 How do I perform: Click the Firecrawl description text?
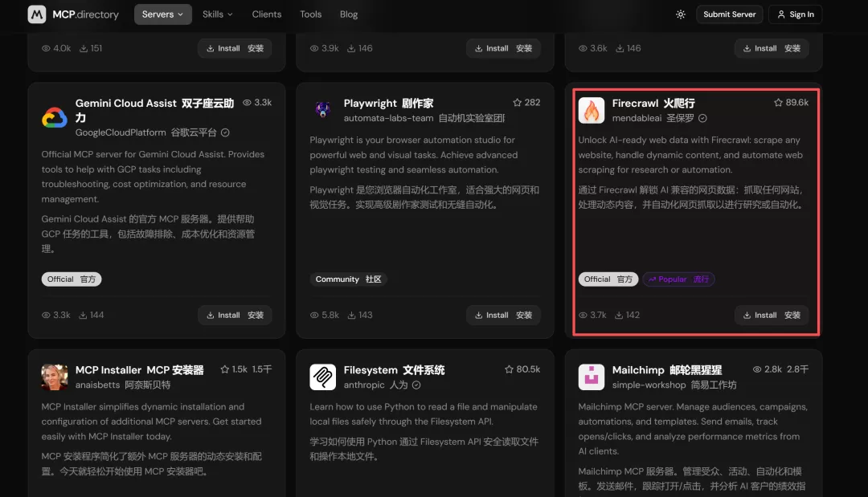(x=691, y=173)
